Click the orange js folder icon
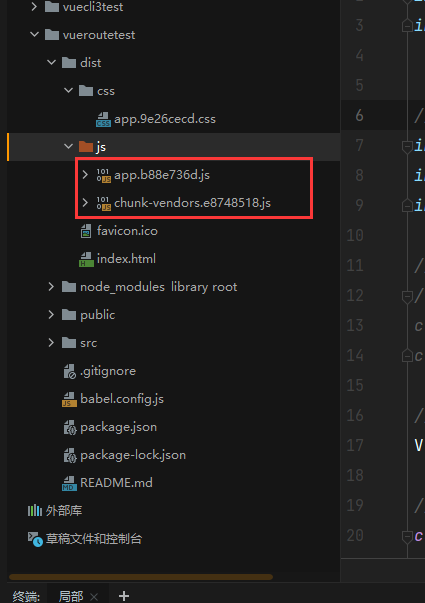Viewport: 425px width, 603px height. coord(86,147)
